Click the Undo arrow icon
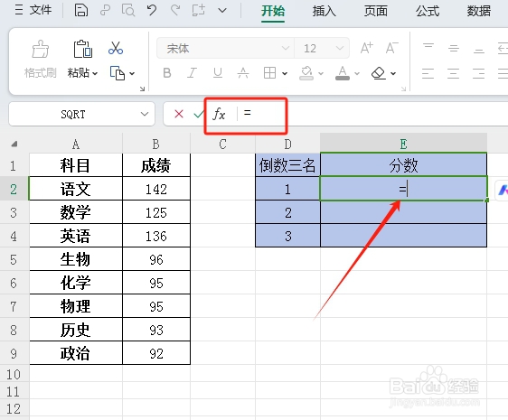 pos(152,10)
